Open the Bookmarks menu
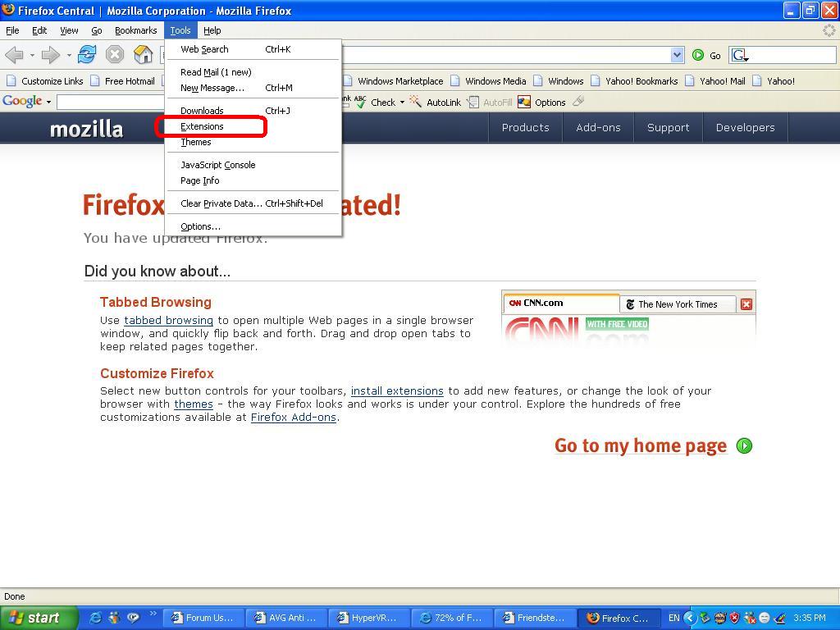The image size is (840, 630). (135, 30)
